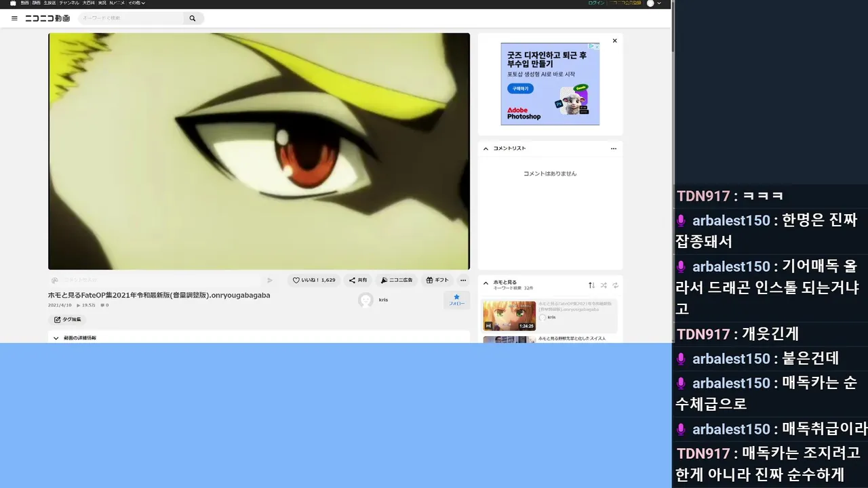Click the video player showing the anime eye
The height and width of the screenshot is (488, 868).
tap(259, 151)
